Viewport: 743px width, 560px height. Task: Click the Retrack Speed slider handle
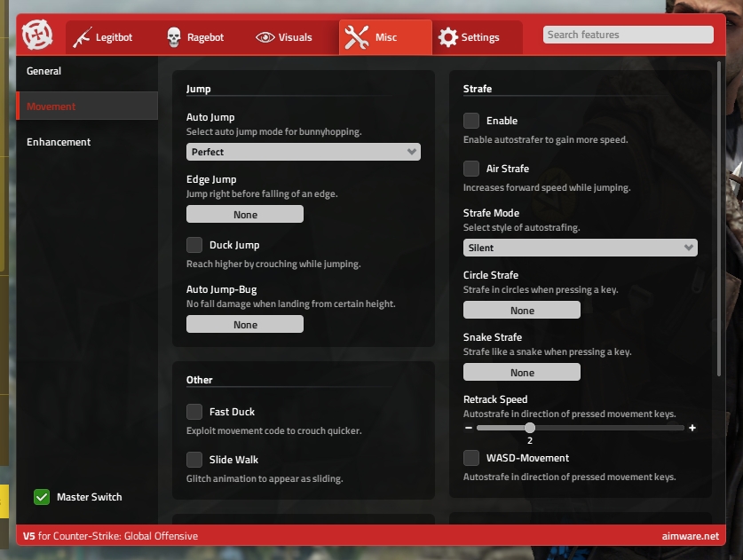point(530,428)
